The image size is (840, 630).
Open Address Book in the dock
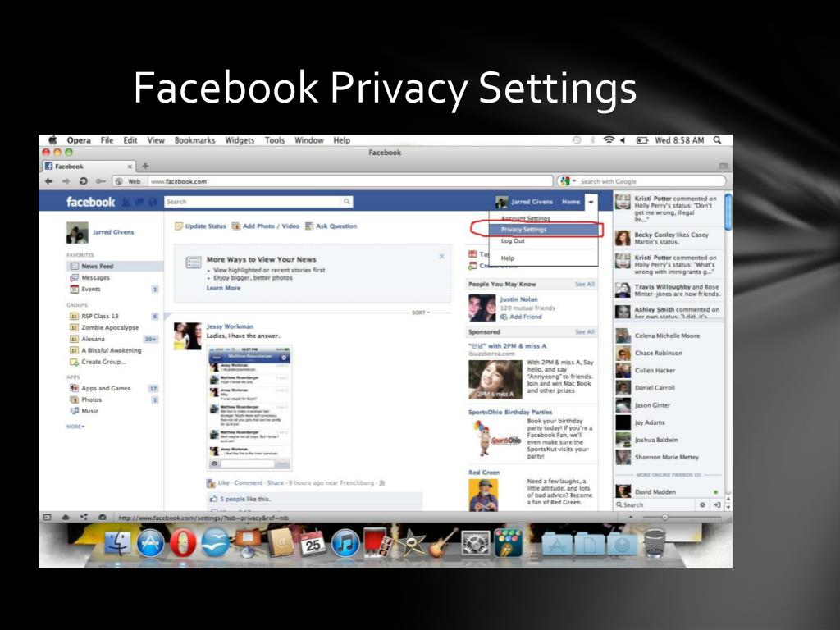281,543
